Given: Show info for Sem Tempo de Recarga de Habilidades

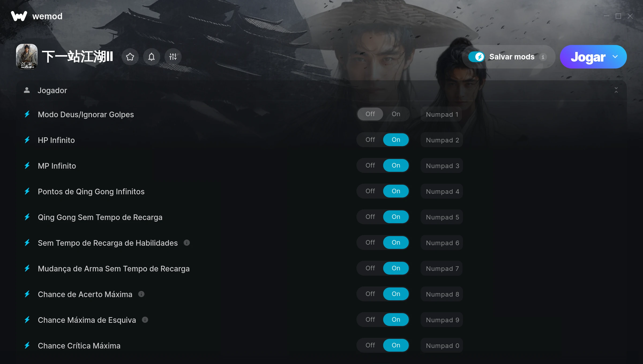Looking at the screenshot, I should click(187, 243).
